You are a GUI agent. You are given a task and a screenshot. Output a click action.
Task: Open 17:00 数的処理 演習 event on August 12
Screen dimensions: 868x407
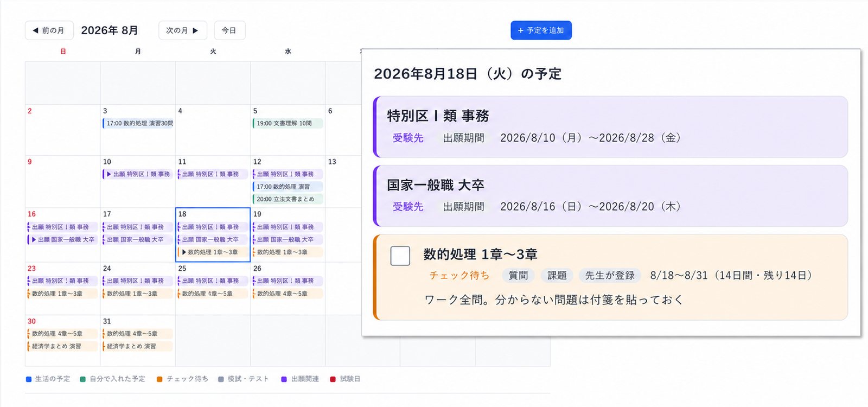(288, 187)
